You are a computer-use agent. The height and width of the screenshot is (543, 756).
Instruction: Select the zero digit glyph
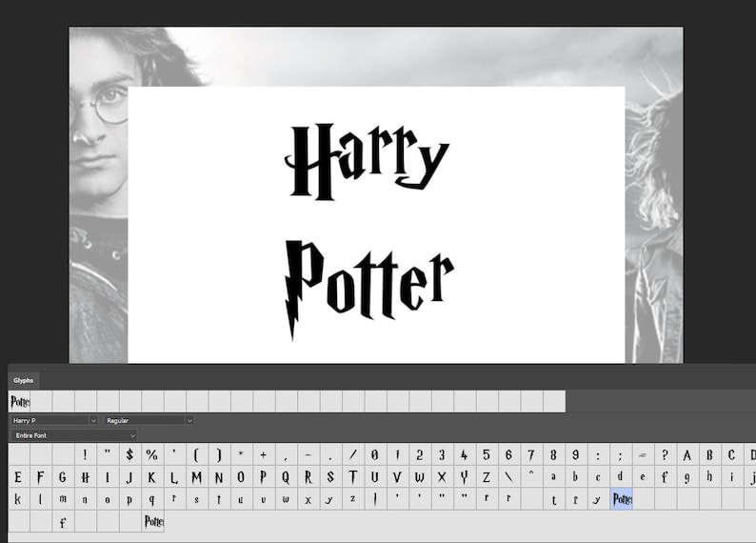pos(374,454)
